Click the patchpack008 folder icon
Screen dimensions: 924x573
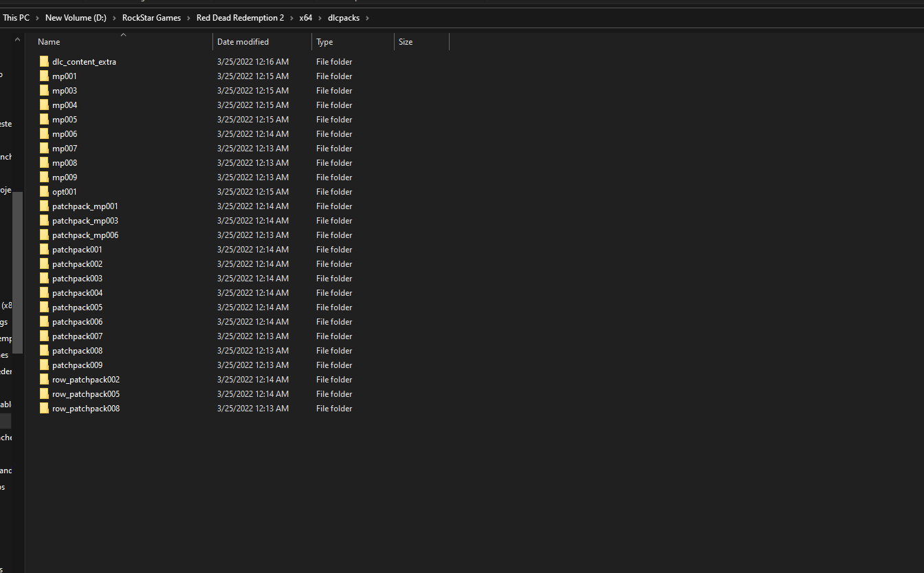tap(44, 351)
